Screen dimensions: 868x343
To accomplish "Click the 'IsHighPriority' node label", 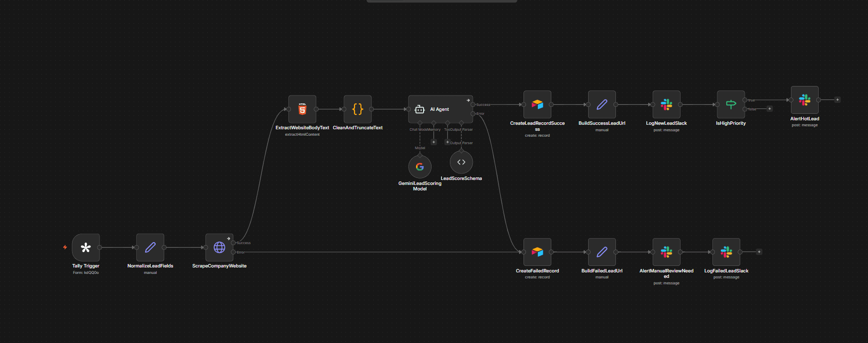I will click(x=731, y=123).
